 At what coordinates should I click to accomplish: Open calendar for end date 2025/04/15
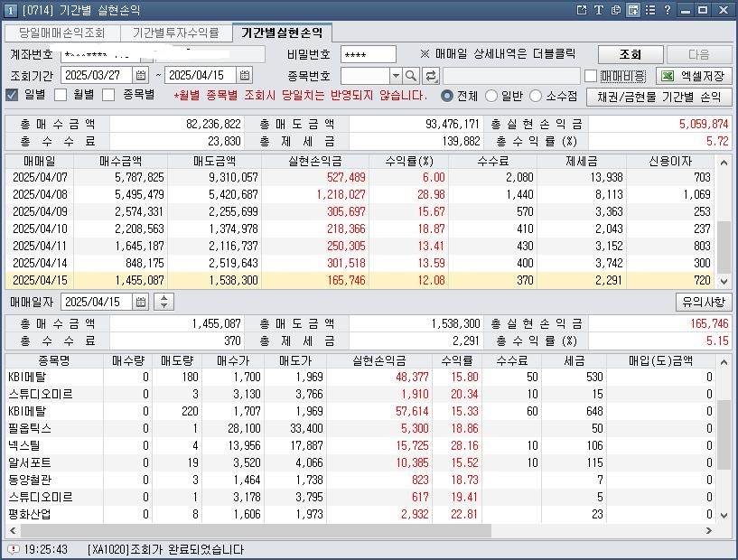point(245,76)
